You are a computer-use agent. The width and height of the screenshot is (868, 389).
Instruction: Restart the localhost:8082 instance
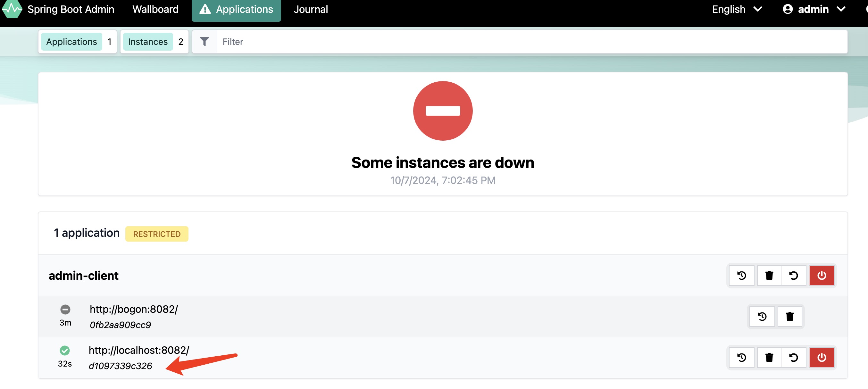coord(794,357)
